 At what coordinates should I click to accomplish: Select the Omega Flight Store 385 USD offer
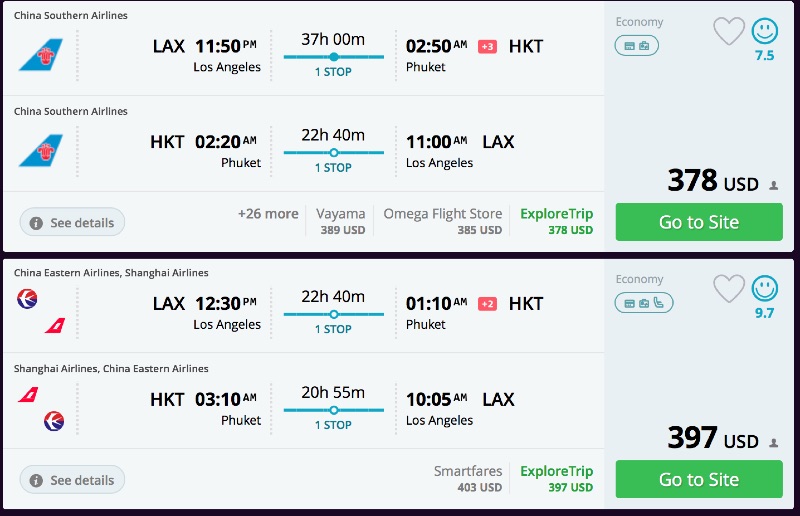point(442,221)
